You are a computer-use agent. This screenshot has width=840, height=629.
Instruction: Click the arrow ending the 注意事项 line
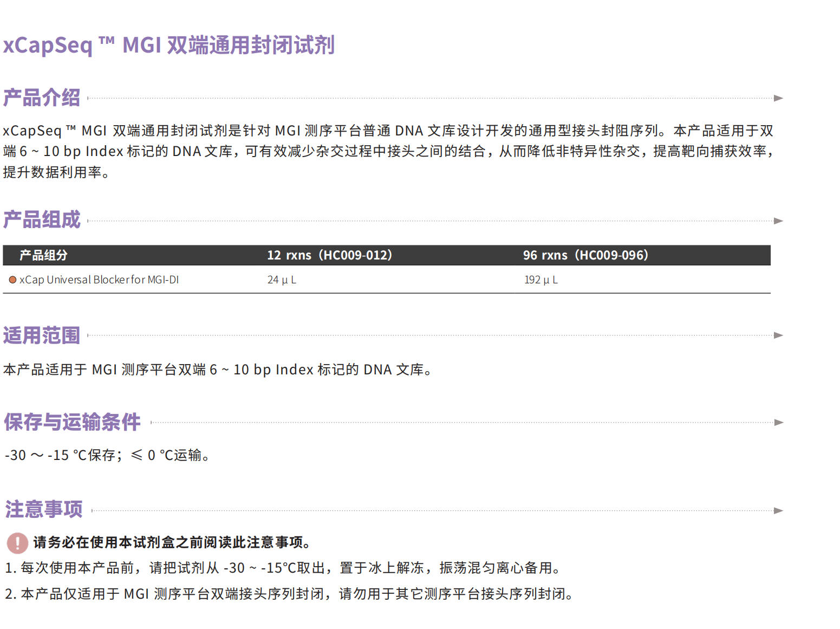coord(778,510)
